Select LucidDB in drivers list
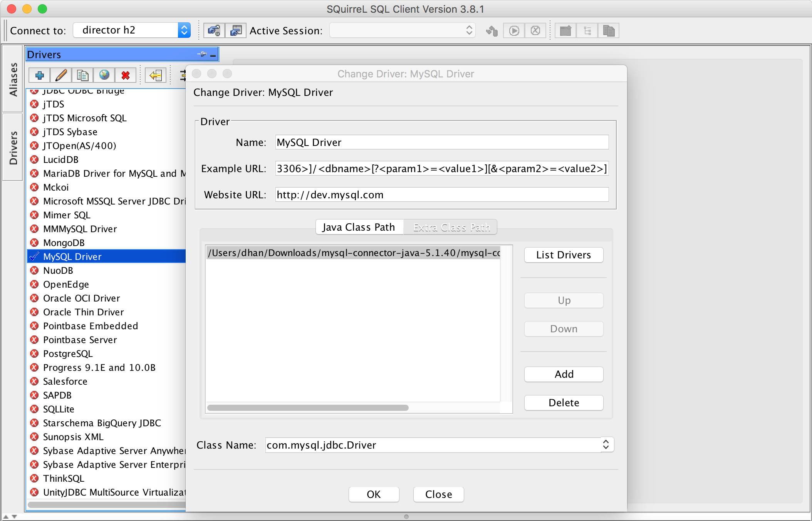Screen dimensions: 812x521 pos(107,159)
